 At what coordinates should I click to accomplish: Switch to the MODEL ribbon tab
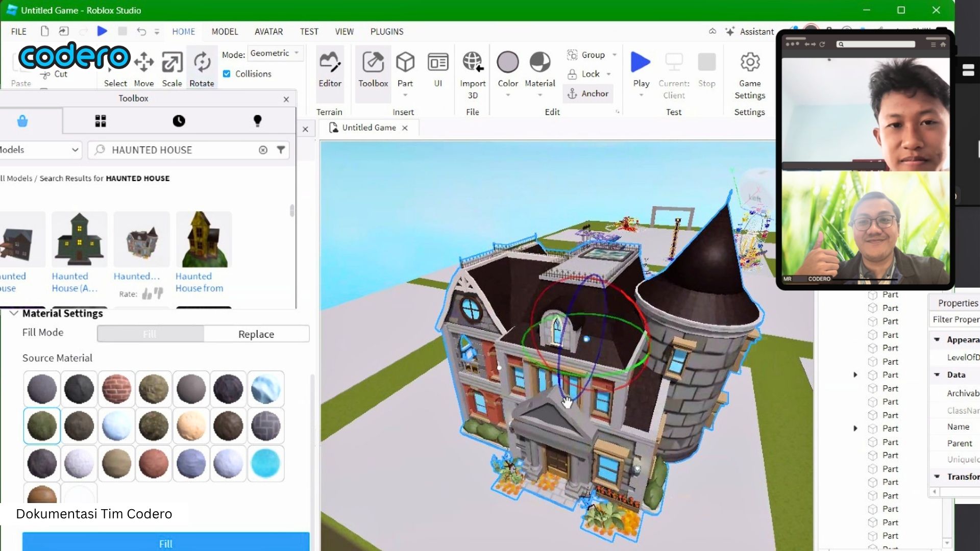[x=225, y=32]
